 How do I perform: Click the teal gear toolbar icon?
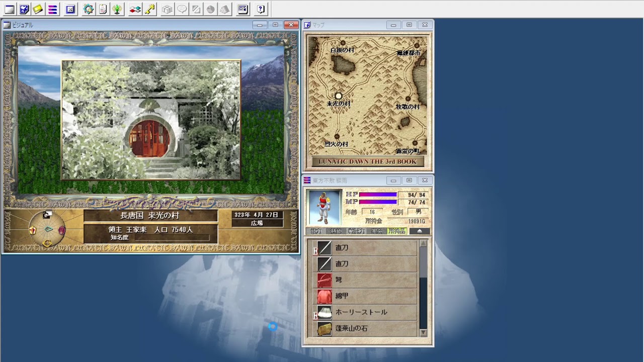click(x=89, y=9)
